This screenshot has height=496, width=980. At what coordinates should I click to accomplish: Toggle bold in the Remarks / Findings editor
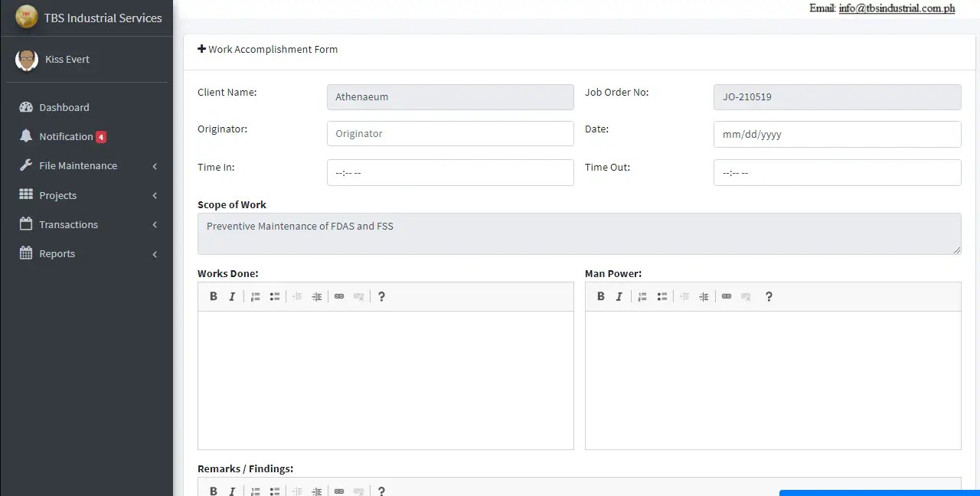(214, 491)
